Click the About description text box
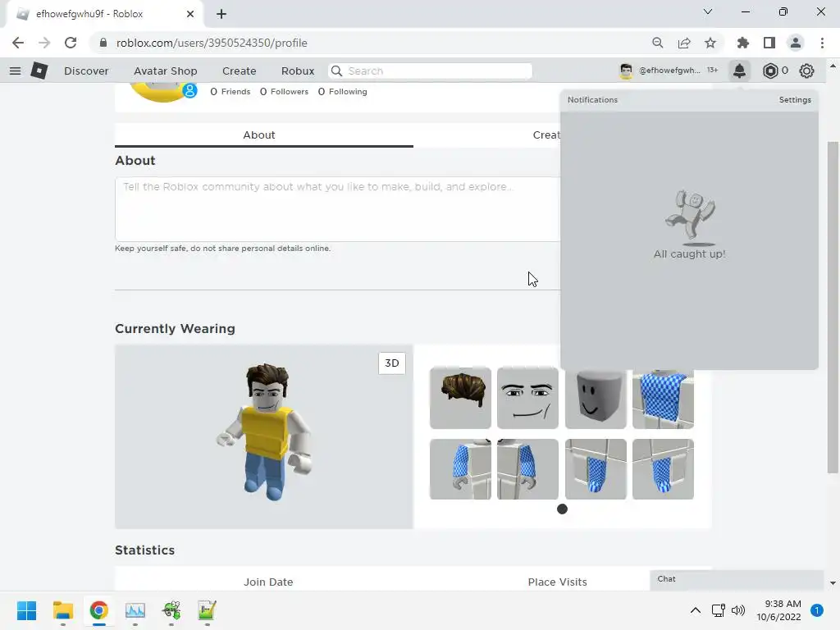This screenshot has width=840, height=630. [337, 209]
